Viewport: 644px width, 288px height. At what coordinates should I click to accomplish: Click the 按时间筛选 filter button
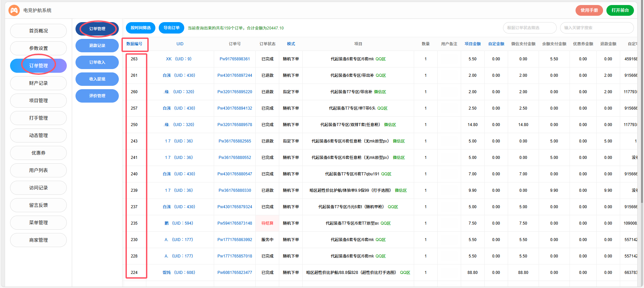click(141, 28)
